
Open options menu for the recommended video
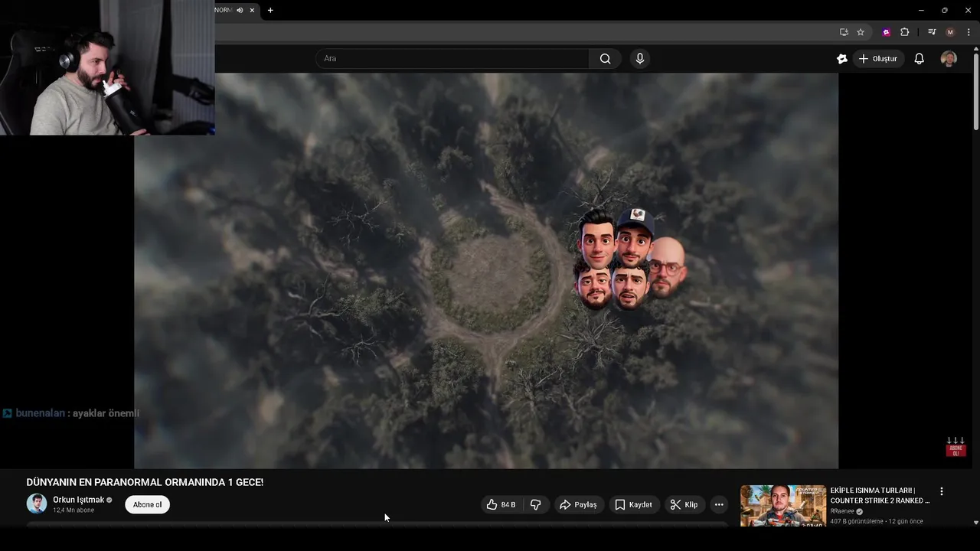942,491
